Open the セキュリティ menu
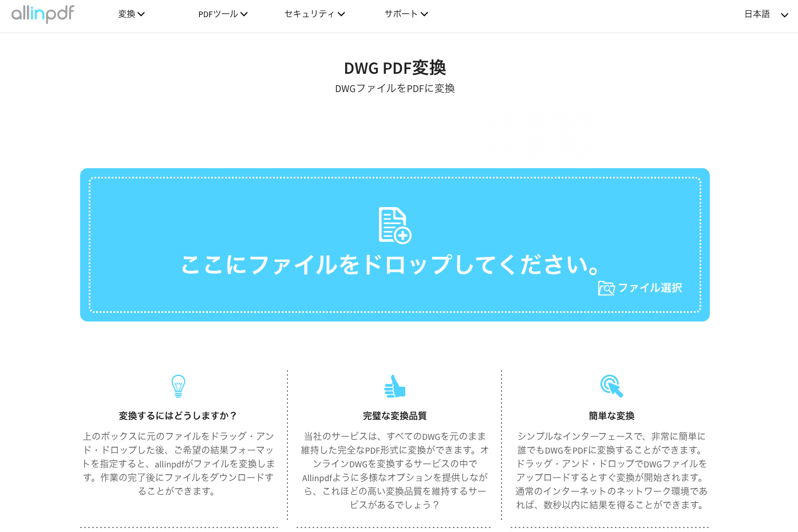The image size is (798, 532). point(315,14)
